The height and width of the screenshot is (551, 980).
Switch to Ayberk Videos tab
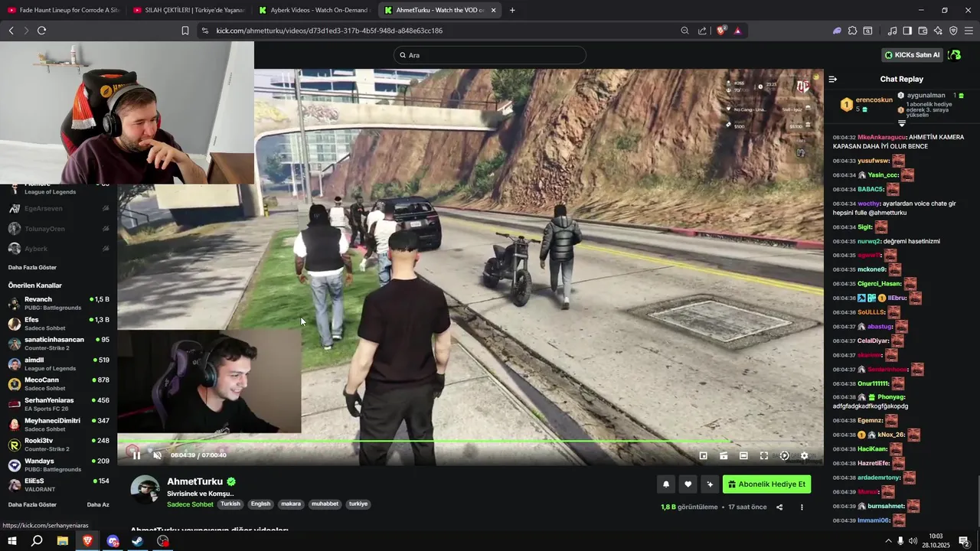tap(314, 10)
